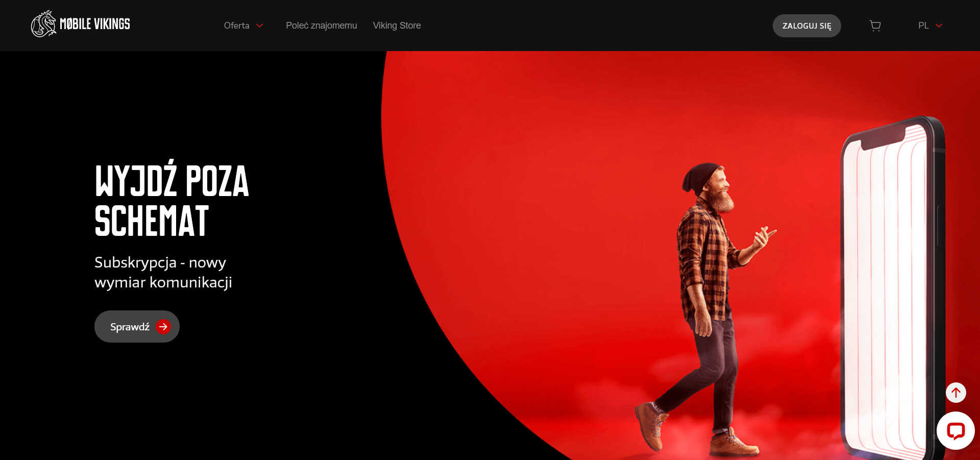
Task: Click the Subskrypcja subtitle text
Action: click(x=163, y=272)
